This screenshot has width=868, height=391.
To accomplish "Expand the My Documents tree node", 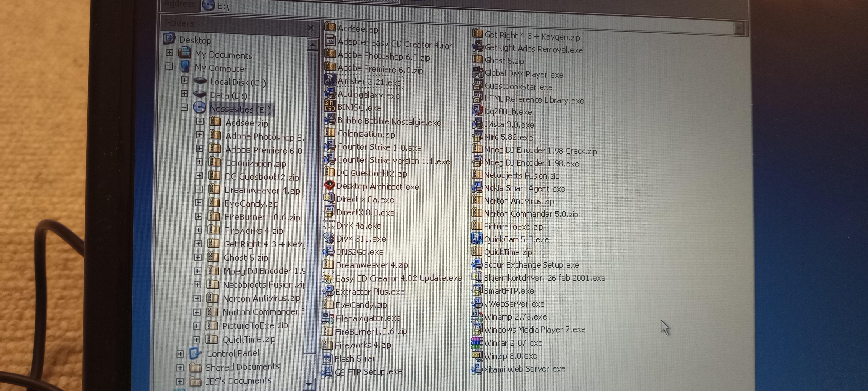I will coord(169,53).
